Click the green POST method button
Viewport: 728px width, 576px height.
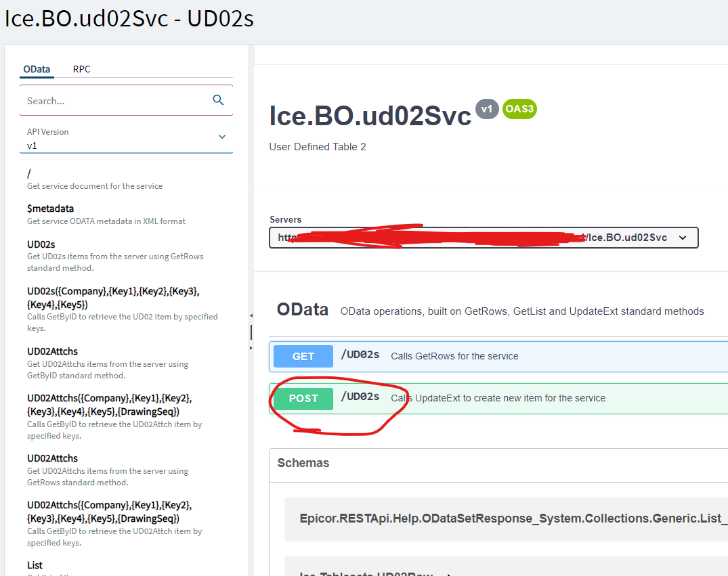point(303,399)
